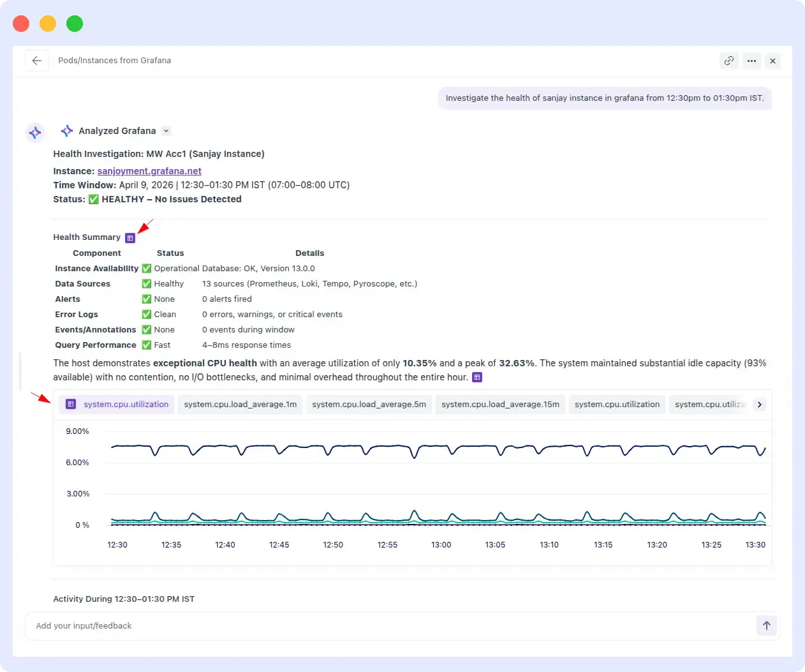Click the green macOS fullscreen dot
Screen dimensions: 805x672
75,24
